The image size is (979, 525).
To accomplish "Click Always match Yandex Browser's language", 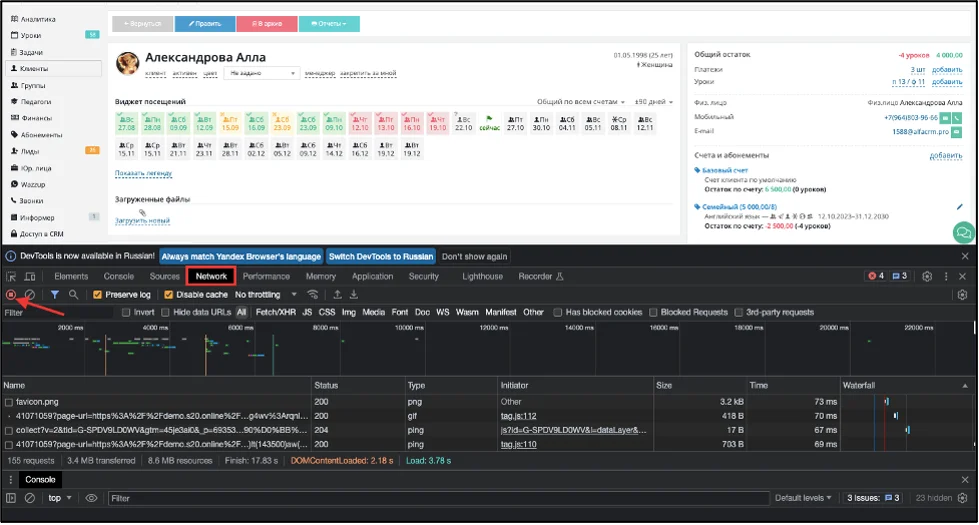I will coord(241,257).
